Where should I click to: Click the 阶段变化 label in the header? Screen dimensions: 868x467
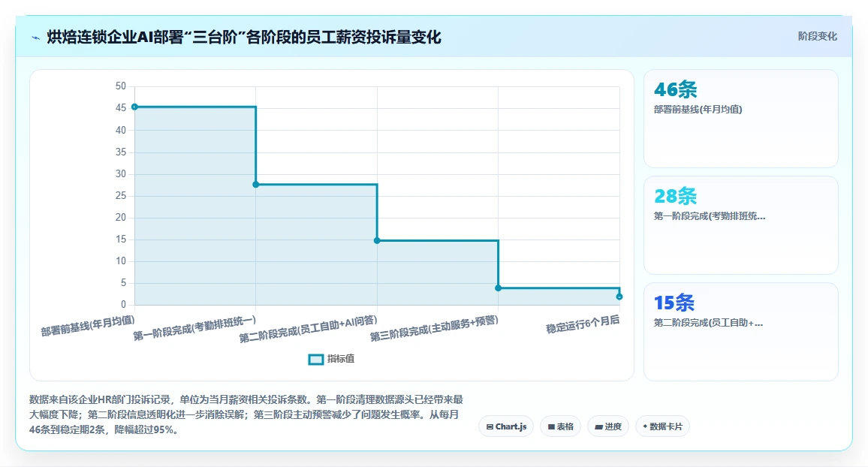tap(817, 37)
